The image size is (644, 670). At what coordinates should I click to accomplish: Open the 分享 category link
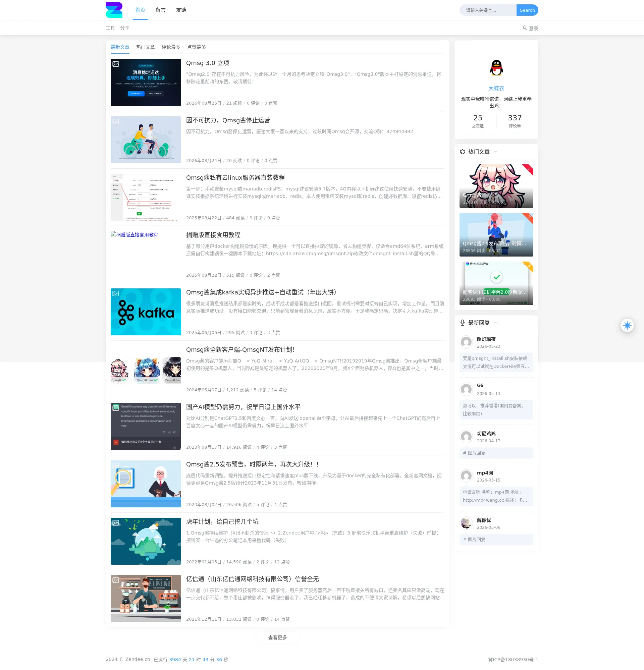tap(125, 28)
